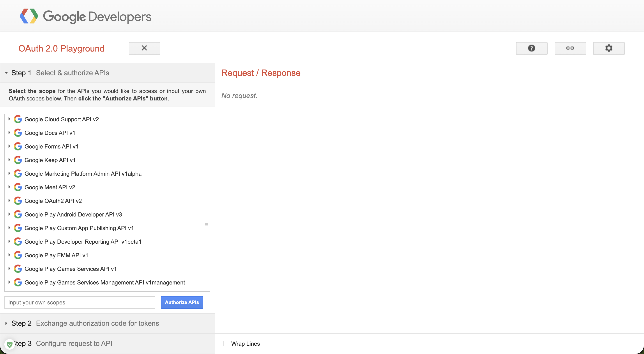This screenshot has width=644, height=354.
Task: Expand Google Forms API v1 scopes
Action: 9,147
